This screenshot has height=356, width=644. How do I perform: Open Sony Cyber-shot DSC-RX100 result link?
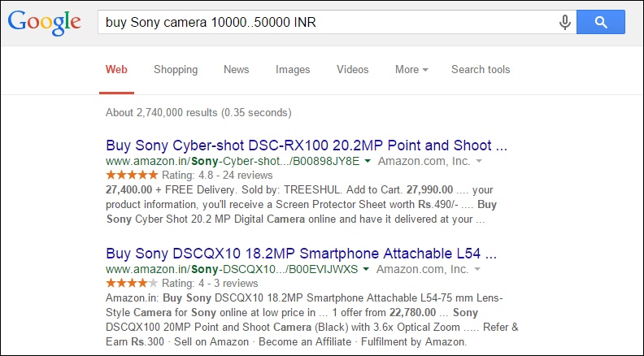(307, 145)
